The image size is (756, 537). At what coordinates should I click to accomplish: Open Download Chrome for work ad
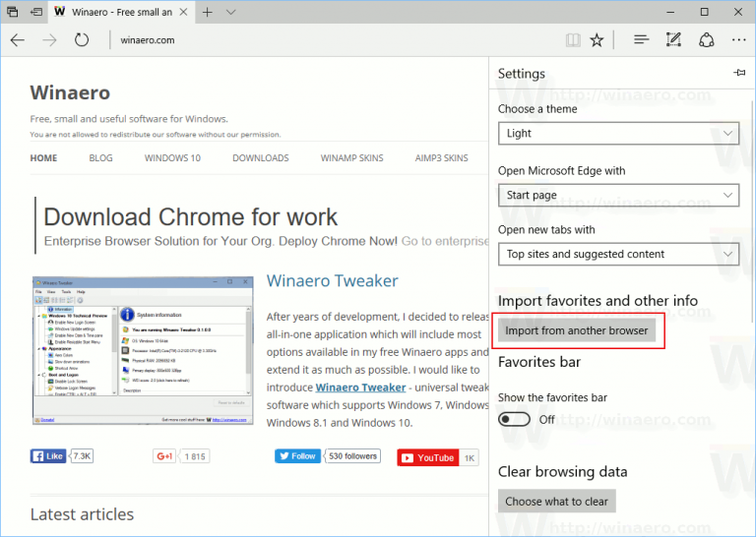(x=191, y=216)
